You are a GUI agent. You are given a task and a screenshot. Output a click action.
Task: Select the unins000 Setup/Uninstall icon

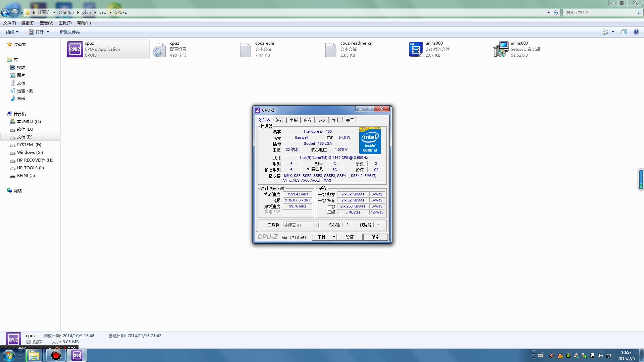pos(501,49)
